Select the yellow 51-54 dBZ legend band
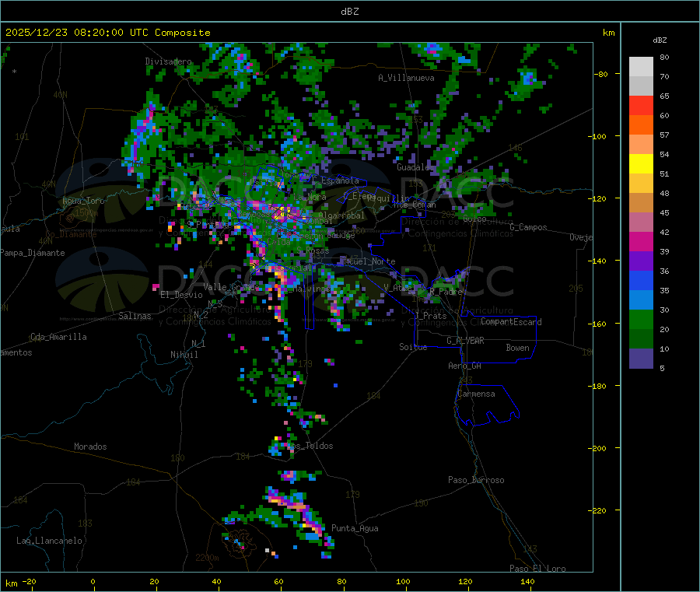 pyautogui.click(x=641, y=164)
